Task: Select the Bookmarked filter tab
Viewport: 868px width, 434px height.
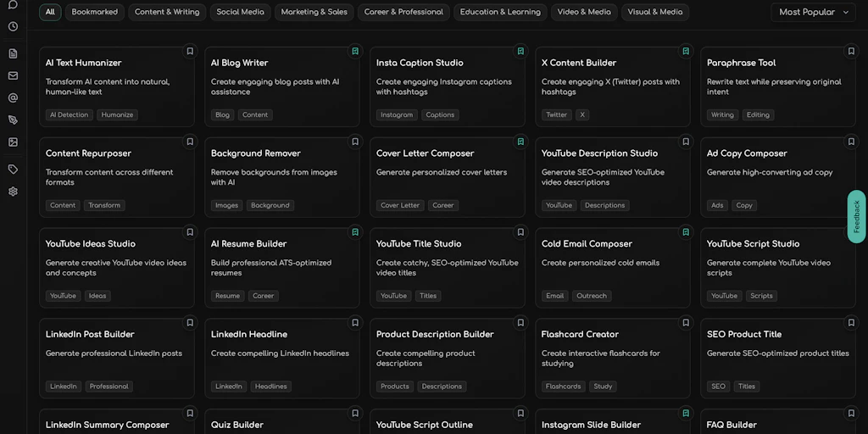Action: coord(95,12)
